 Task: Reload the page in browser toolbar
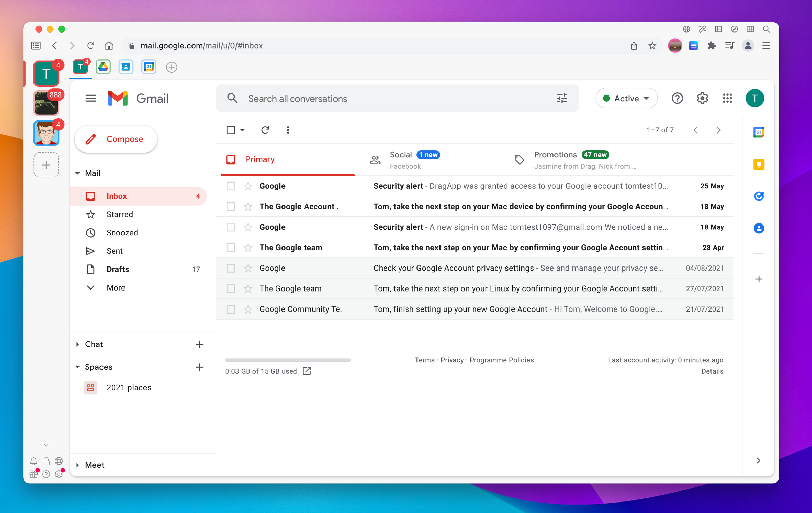(x=90, y=46)
